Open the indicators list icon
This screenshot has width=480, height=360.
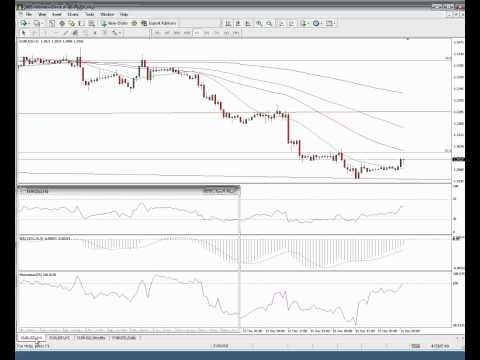(303, 23)
